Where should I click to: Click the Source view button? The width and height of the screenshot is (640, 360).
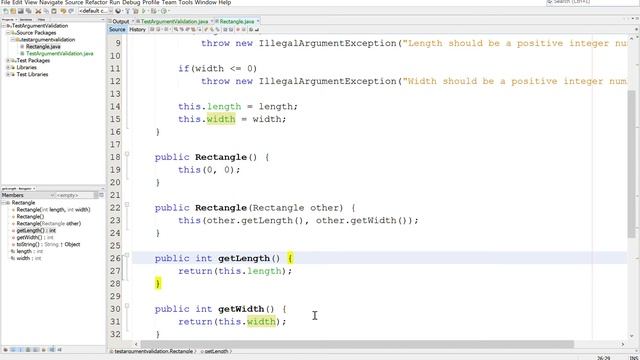[x=117, y=29]
